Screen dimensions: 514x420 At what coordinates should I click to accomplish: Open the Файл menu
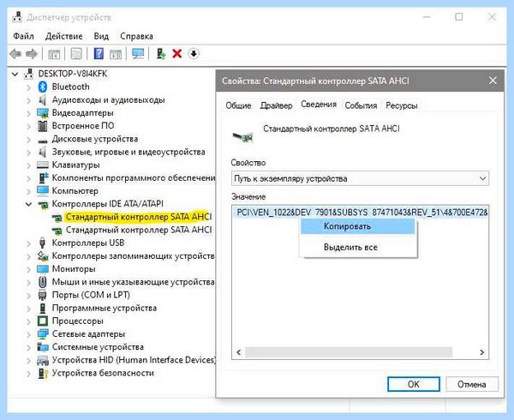pyautogui.click(x=23, y=36)
